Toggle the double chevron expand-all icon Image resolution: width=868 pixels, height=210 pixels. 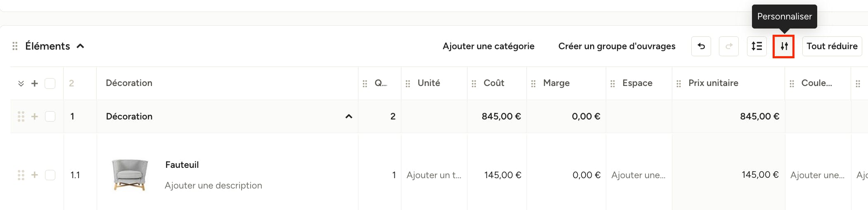21,84
